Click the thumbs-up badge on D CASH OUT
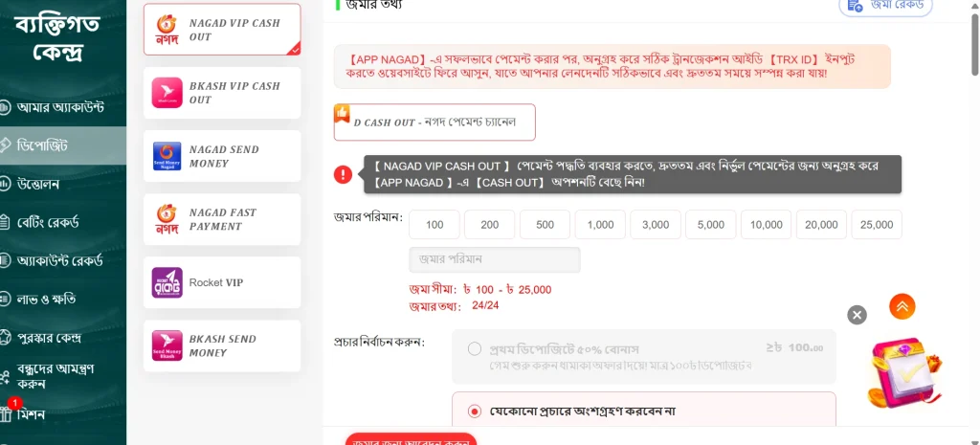980x445 pixels. (x=342, y=113)
